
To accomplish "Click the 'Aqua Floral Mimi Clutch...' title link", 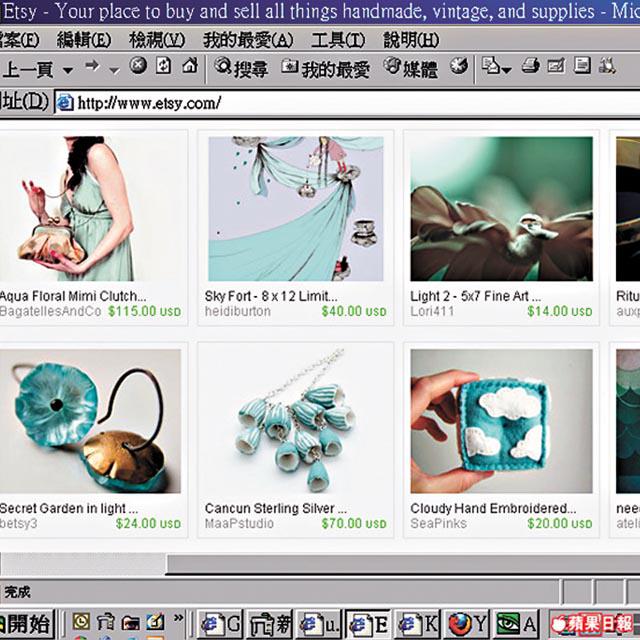I will 73,296.
